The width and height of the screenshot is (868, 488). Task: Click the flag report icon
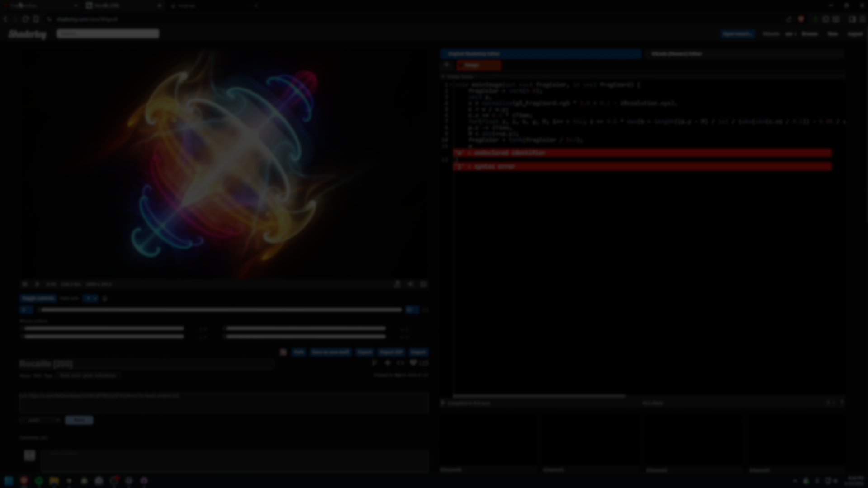tap(374, 363)
